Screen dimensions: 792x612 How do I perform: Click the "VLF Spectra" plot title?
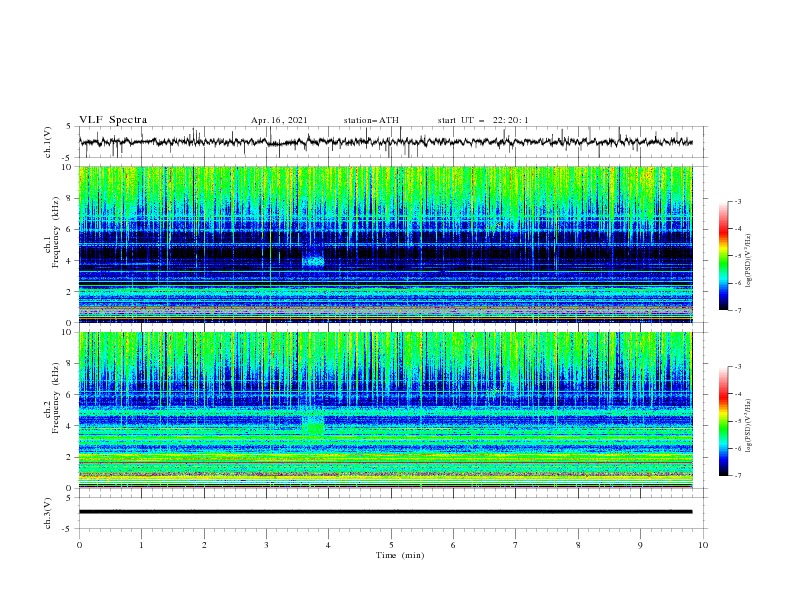point(113,120)
